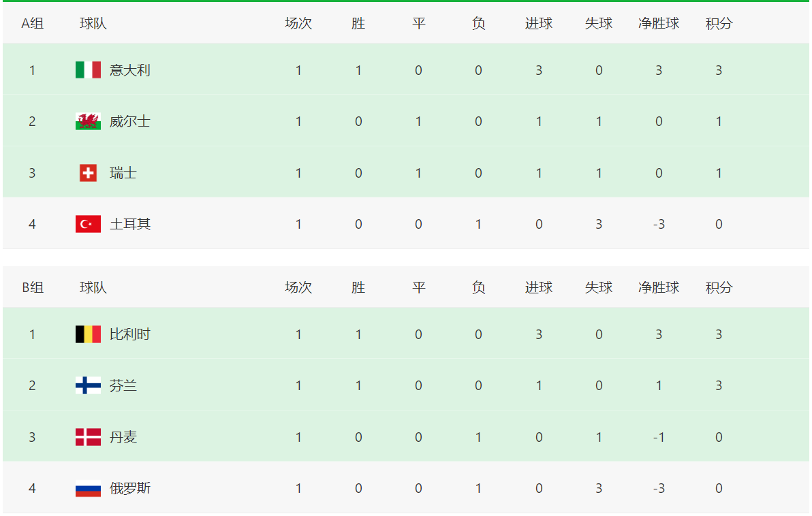Click the Switzerland flag icon
Viewport: 812px width, 516px height.
[x=88, y=173]
